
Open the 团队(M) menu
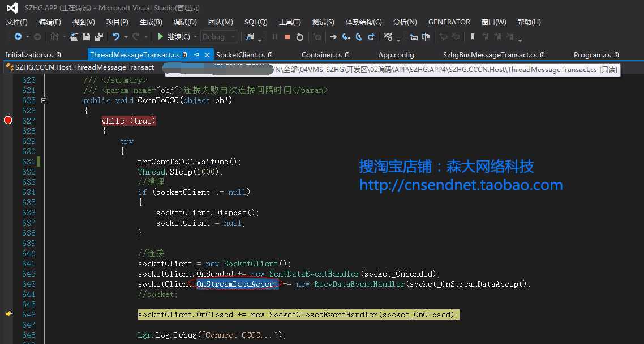click(221, 22)
